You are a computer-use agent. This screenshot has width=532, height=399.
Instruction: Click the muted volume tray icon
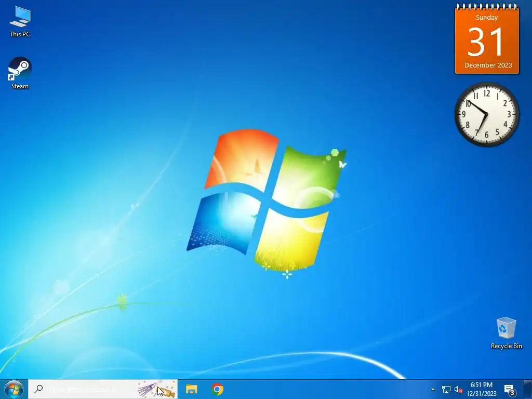[x=458, y=389]
